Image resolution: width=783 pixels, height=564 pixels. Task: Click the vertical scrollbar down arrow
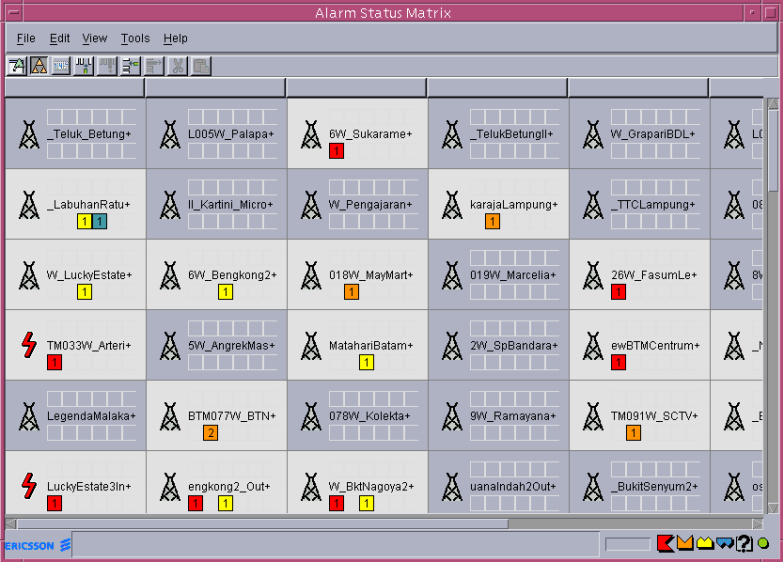tap(772, 507)
